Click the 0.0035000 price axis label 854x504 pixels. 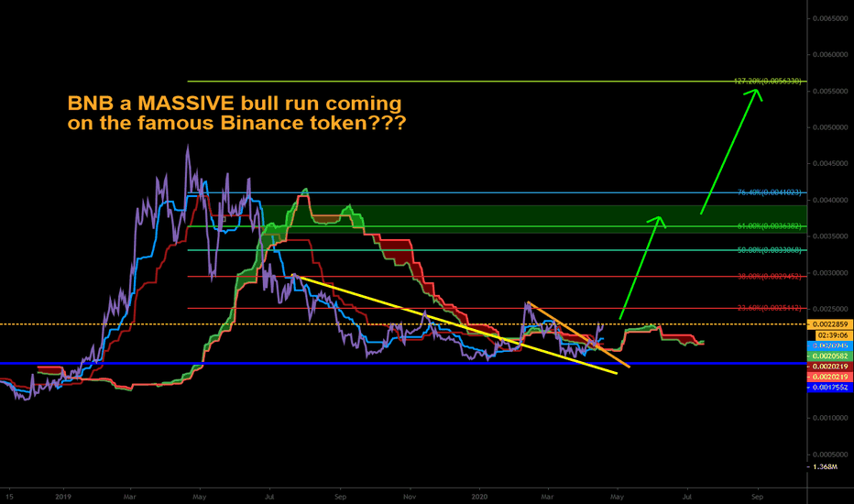pyautogui.click(x=830, y=236)
